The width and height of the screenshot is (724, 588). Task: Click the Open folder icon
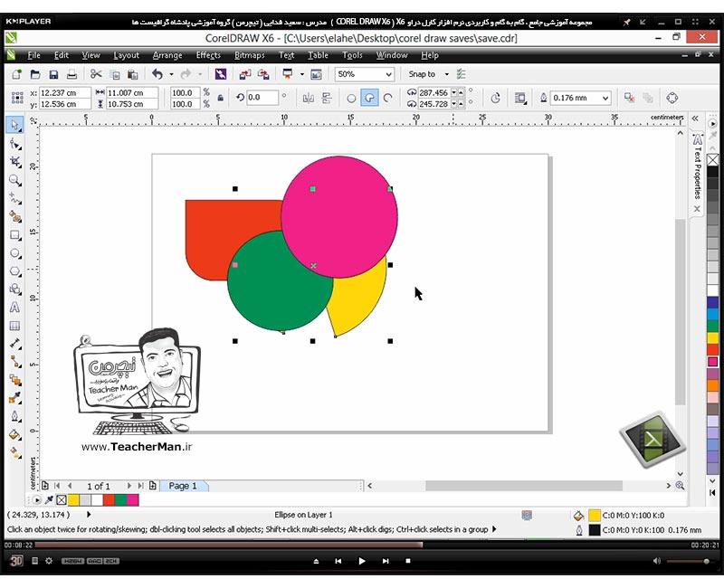(35, 74)
